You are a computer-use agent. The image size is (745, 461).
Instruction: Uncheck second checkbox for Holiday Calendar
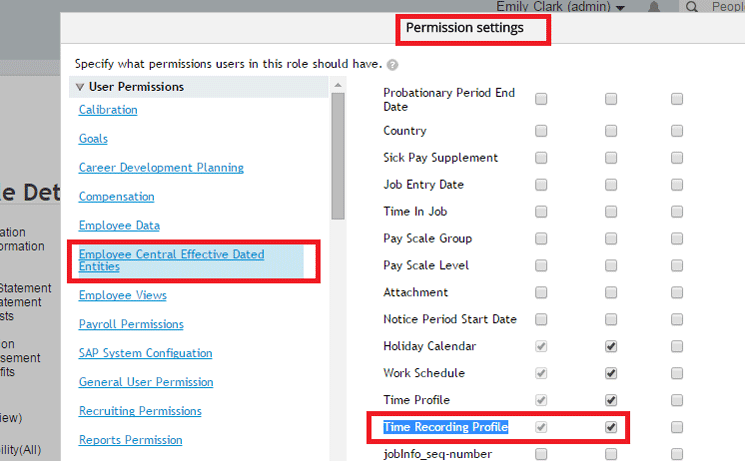[611, 347]
